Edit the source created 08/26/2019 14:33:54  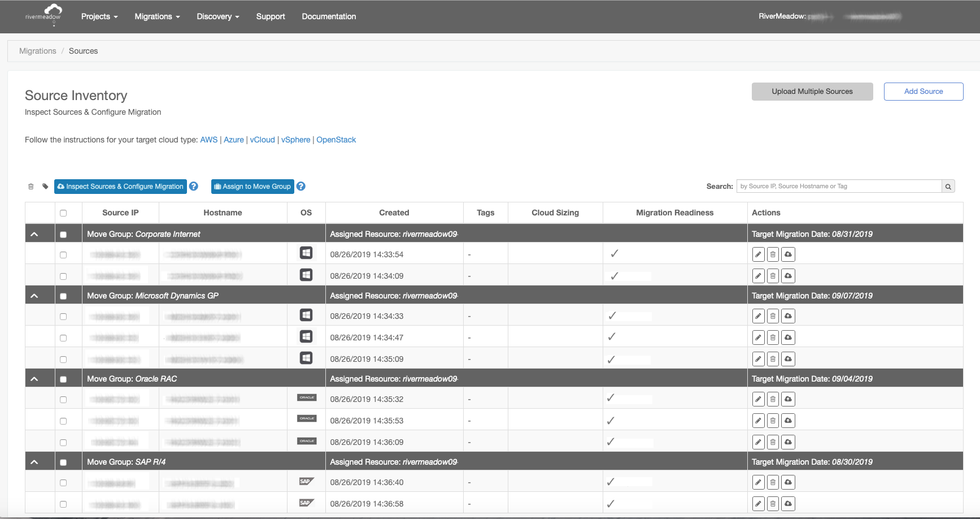759,254
